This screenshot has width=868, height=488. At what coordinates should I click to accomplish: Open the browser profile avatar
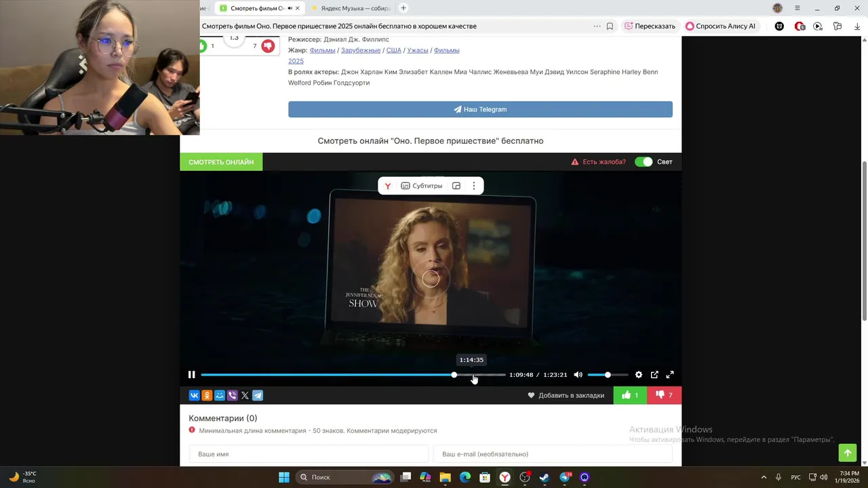coord(778,8)
